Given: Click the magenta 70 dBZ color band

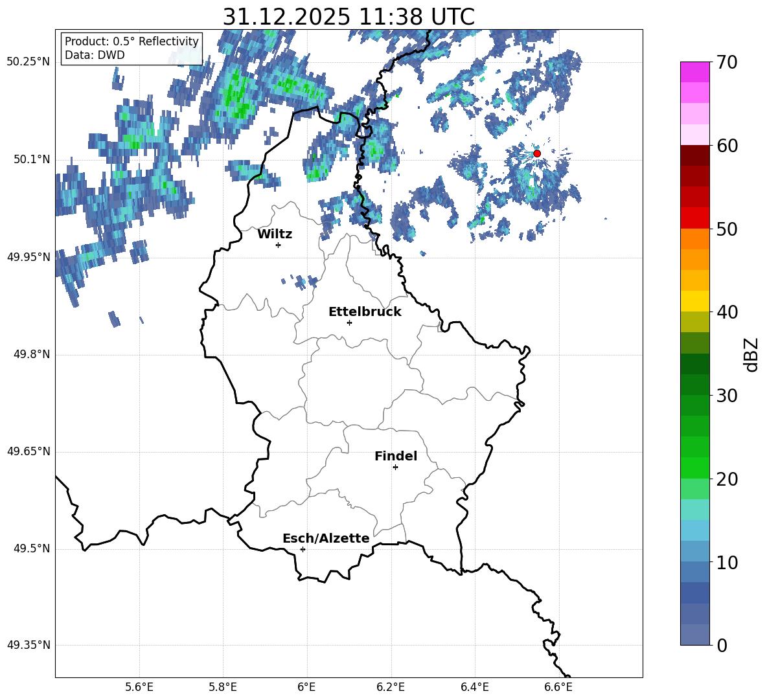Looking at the screenshot, I should click(694, 72).
